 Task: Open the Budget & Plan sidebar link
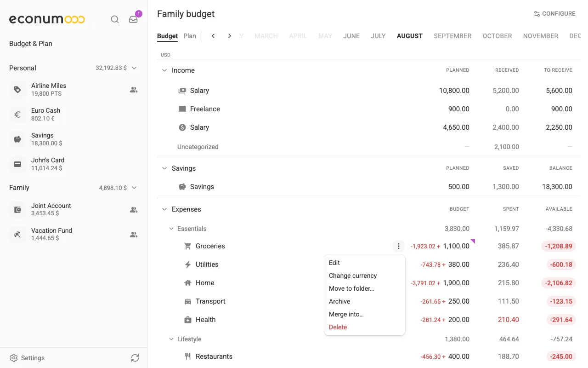[31, 44]
